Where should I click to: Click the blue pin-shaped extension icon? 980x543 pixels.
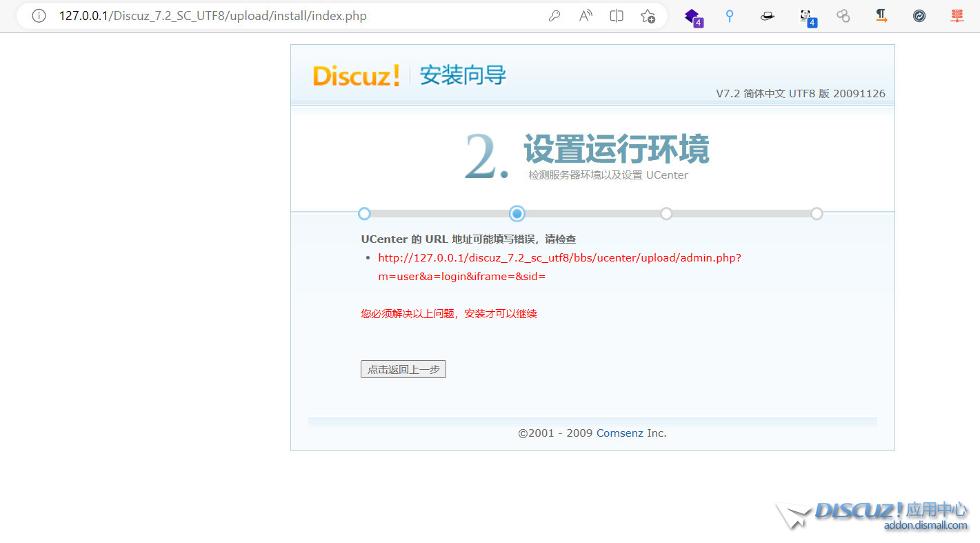pos(729,15)
